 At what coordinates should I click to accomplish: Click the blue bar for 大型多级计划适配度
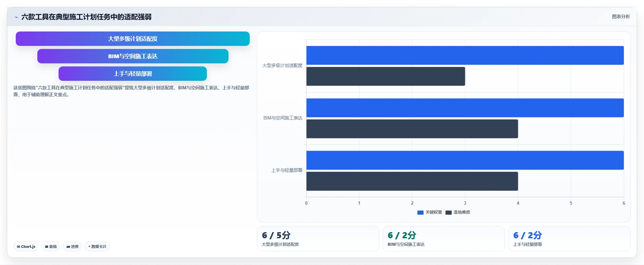coord(465,55)
